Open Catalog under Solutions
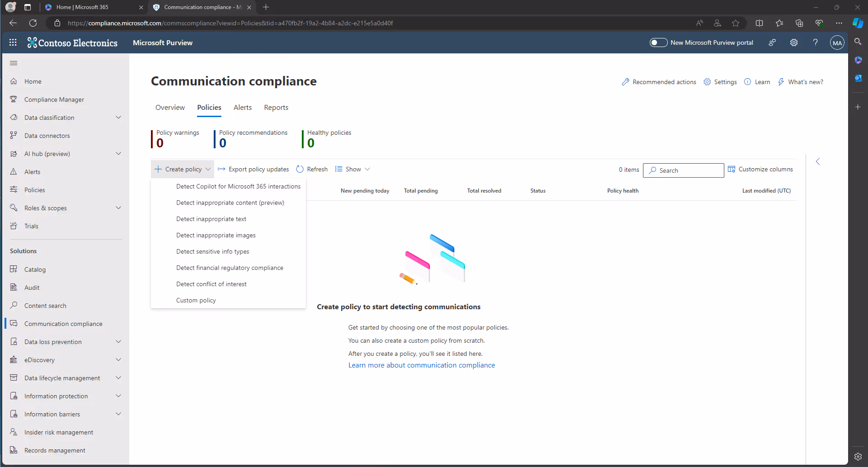 tap(35, 269)
